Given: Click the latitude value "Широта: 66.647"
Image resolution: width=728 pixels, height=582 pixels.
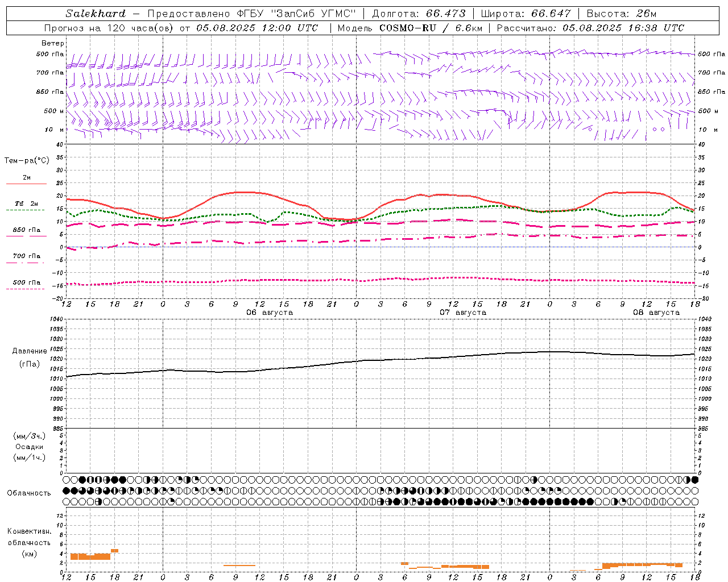Looking at the screenshot, I should pos(526,13).
